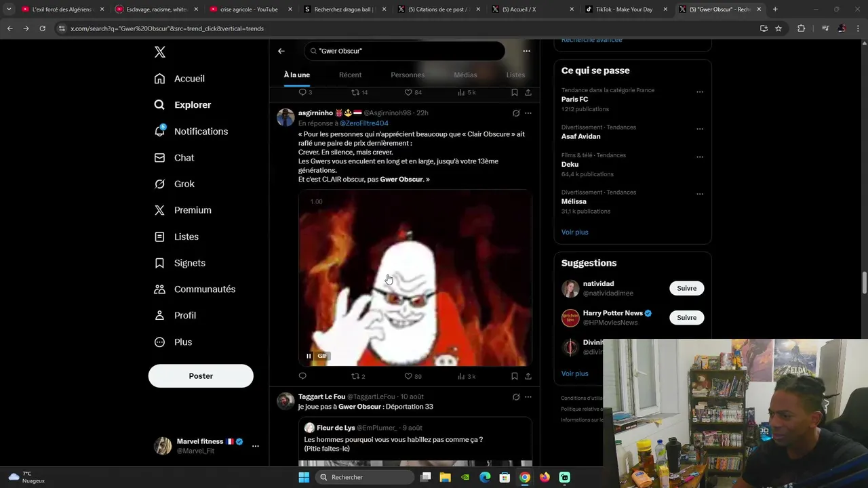Open Listes in sidebar
The height and width of the screenshot is (488, 868).
[176, 237]
